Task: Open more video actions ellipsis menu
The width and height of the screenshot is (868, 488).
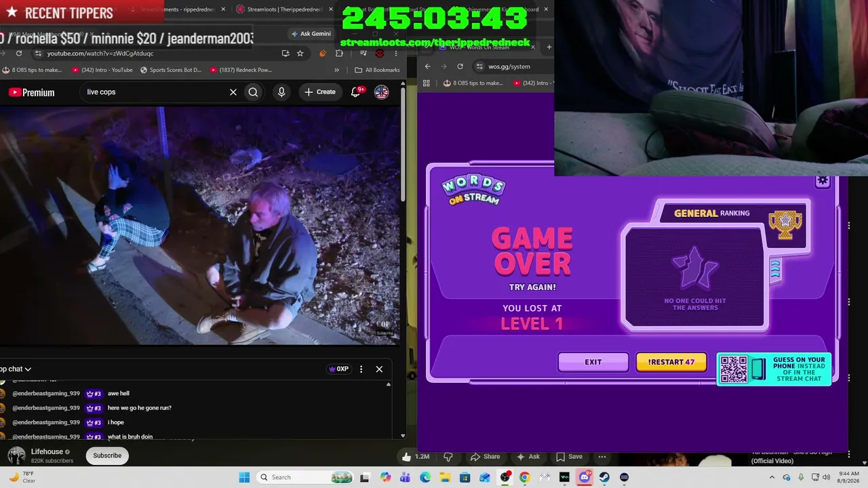Action: click(x=602, y=457)
